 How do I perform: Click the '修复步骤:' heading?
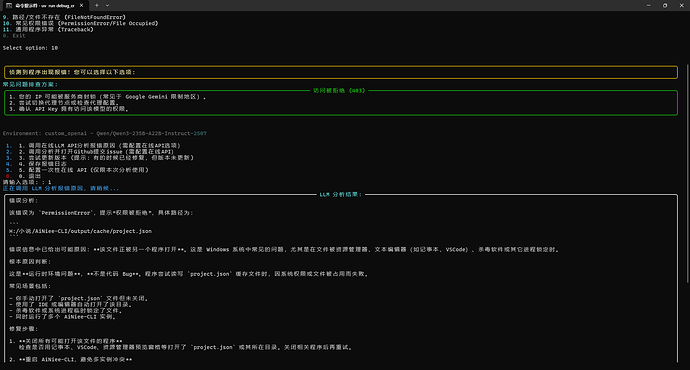click(x=24, y=329)
